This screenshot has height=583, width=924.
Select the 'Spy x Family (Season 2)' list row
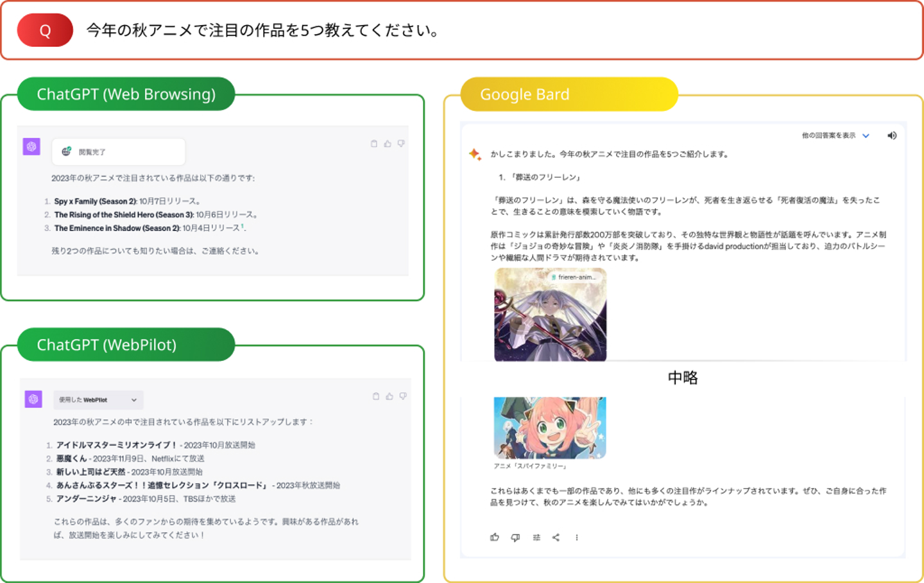coord(123,201)
